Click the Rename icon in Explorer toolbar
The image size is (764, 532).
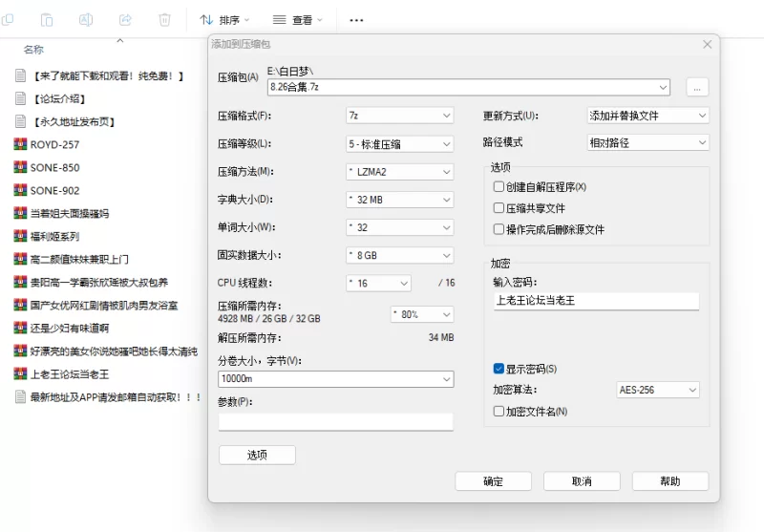[86, 19]
